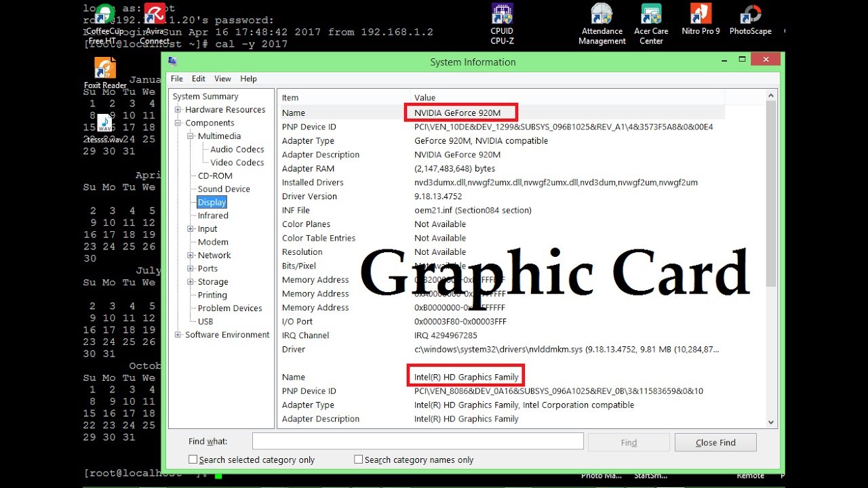
Task: Expand the Network tree node
Action: point(191,256)
